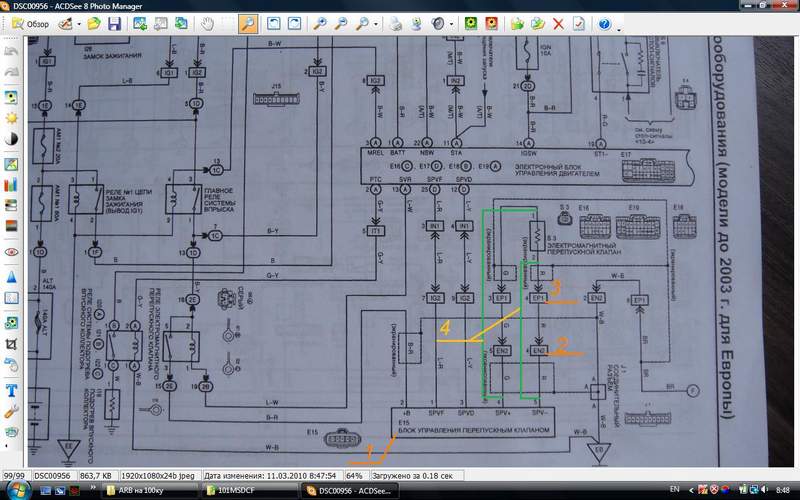The height and width of the screenshot is (500, 800).
Task: Click the open folder icon
Action: coord(94,24)
